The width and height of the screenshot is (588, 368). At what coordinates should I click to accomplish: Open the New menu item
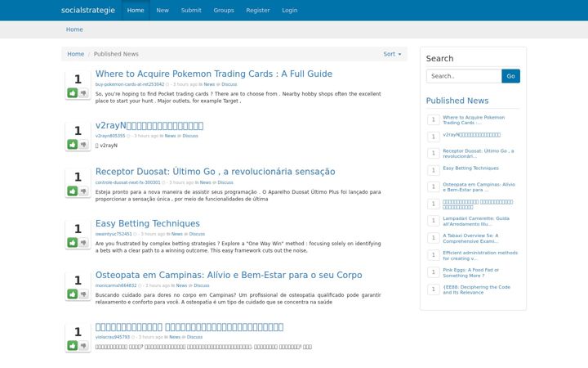tap(163, 10)
